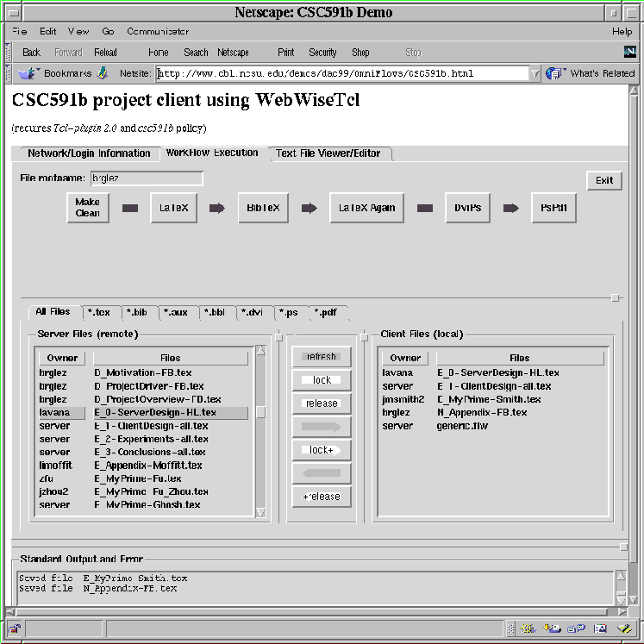Select E_0-ServerDesign-HL.tex in Server Files list
Image resolution: width=644 pixels, height=644 pixels.
155,413
